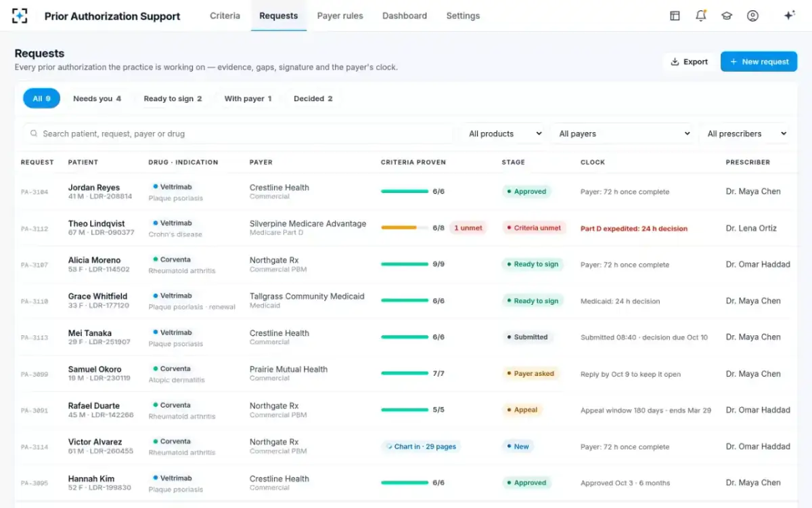Click the 'New' stage badge

coord(518,447)
